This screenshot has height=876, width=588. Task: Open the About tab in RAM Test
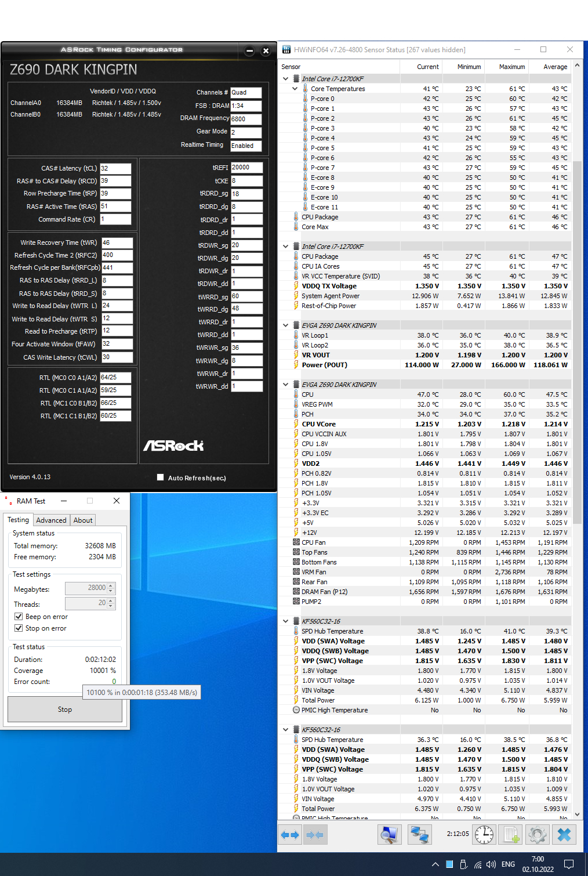[83, 520]
